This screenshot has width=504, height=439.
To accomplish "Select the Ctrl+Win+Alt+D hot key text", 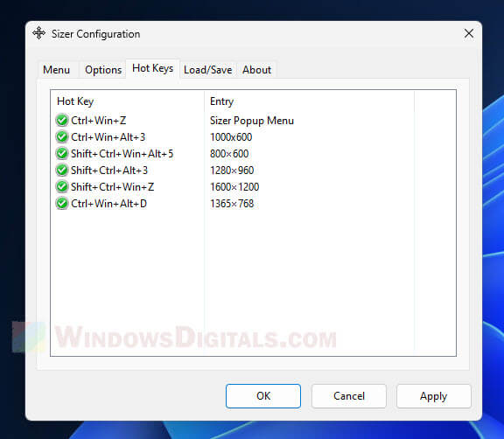I will pos(109,204).
